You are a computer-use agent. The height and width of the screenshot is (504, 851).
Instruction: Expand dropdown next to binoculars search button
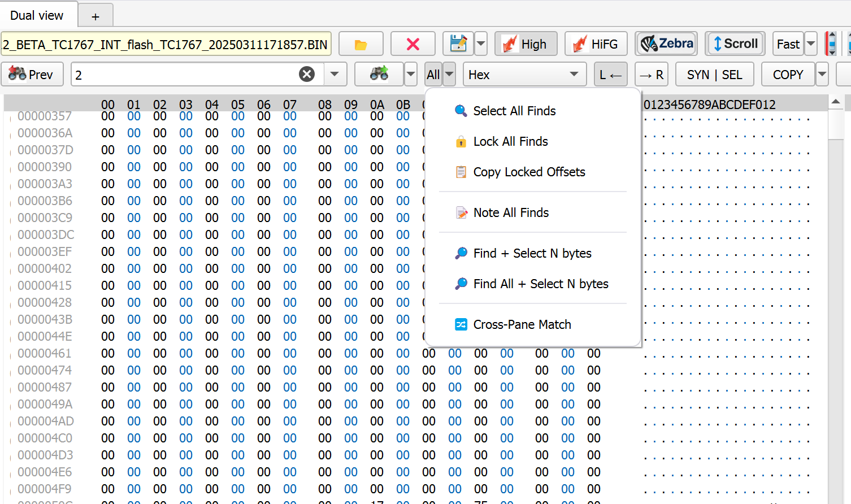pos(411,75)
